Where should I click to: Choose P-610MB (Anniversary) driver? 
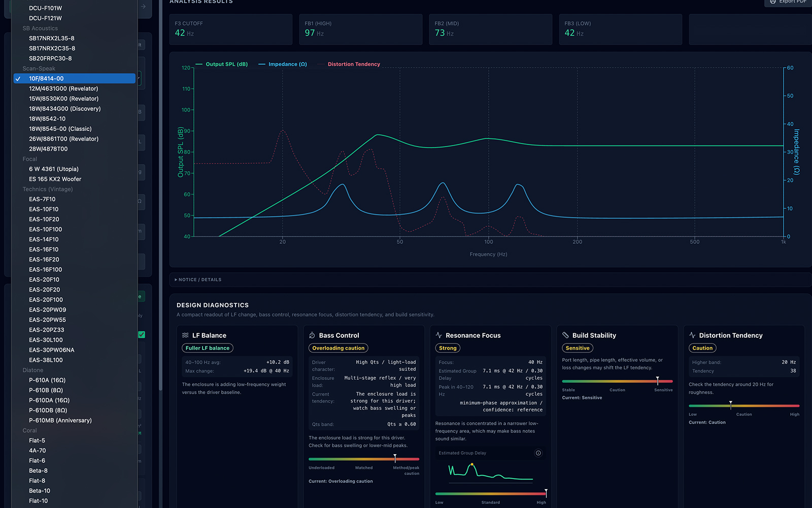[x=75, y=420]
